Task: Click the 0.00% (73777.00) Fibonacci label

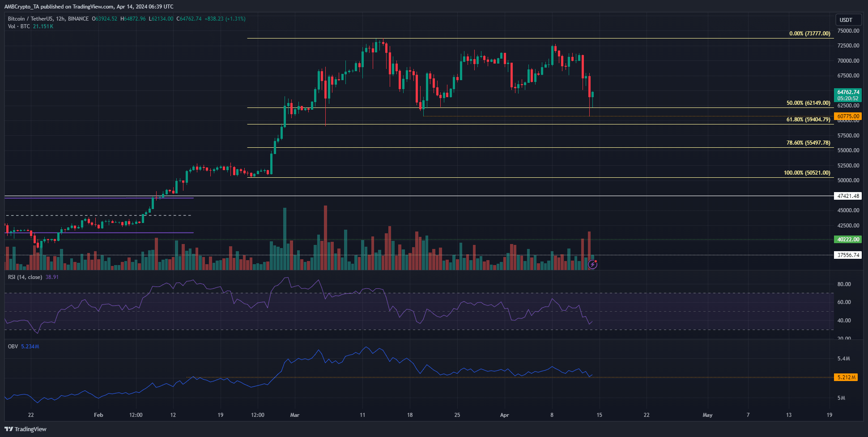Action: click(x=810, y=34)
